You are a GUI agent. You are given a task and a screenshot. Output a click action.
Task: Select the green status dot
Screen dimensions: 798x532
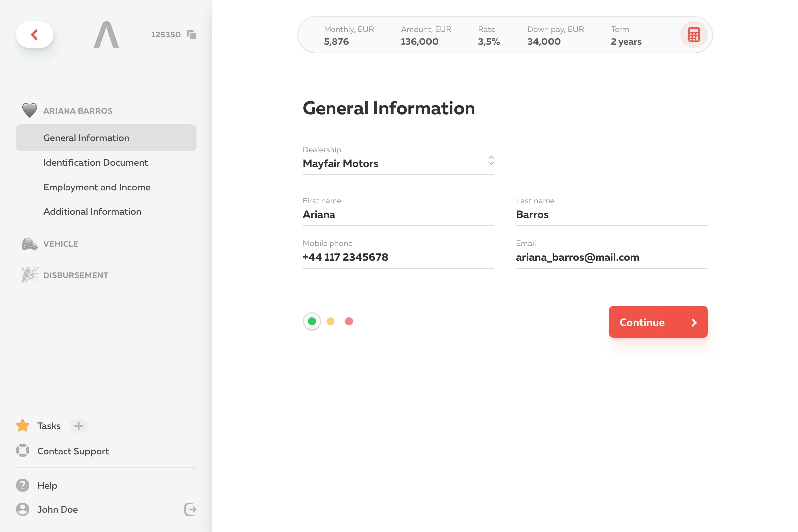(312, 321)
